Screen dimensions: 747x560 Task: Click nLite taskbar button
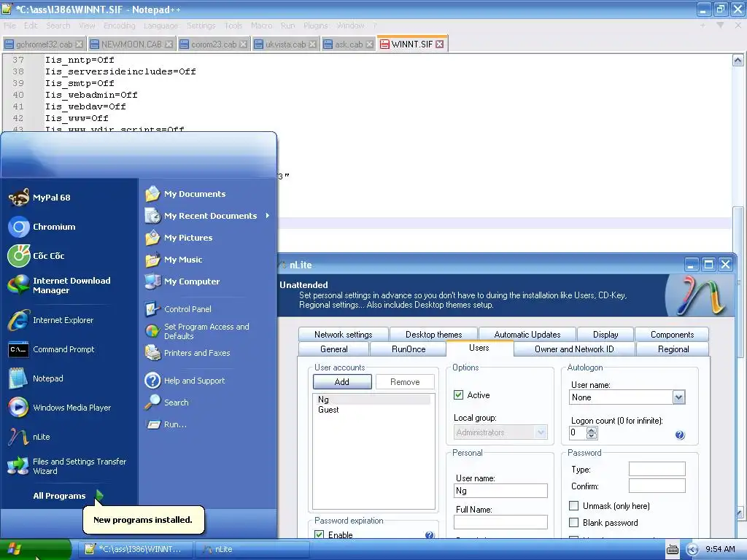pyautogui.click(x=252, y=549)
